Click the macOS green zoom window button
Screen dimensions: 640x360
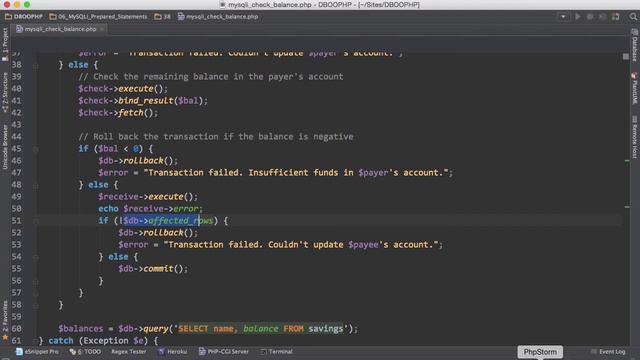click(27, 4)
